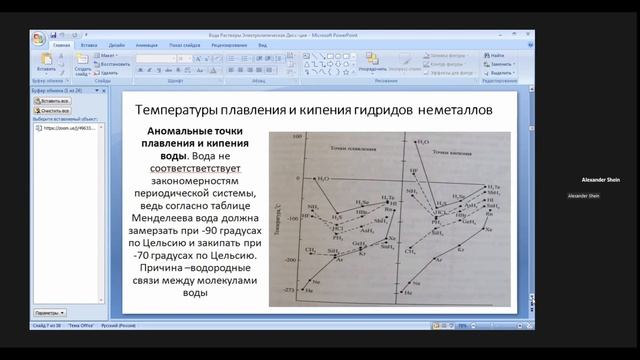This screenshot has height=360, width=640.
Task: Toggle align text right
Action: tap(250, 70)
